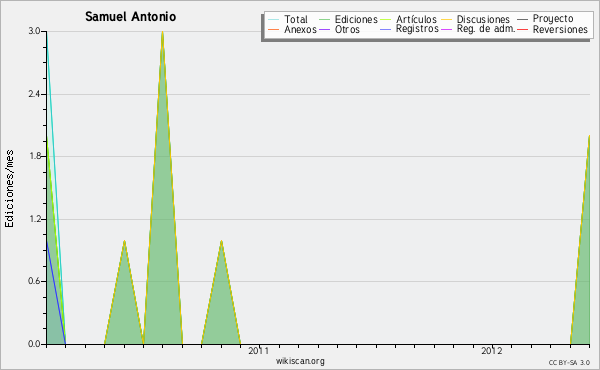Screen dimensions: 600x370
Task: Click the wikiscan.org text
Action: [300, 361]
